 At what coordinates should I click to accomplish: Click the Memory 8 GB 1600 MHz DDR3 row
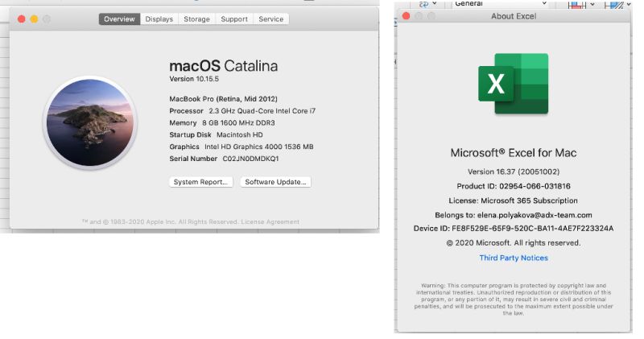(222, 123)
